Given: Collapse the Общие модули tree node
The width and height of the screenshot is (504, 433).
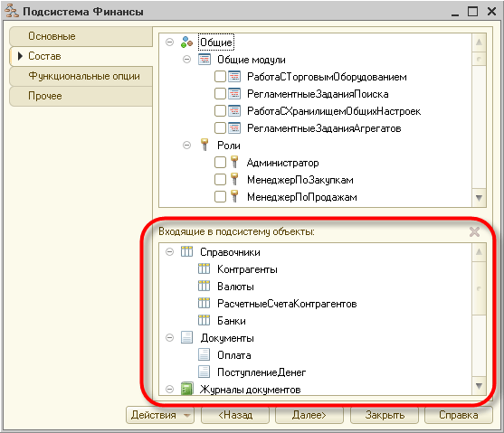Looking at the screenshot, I should click(x=186, y=60).
